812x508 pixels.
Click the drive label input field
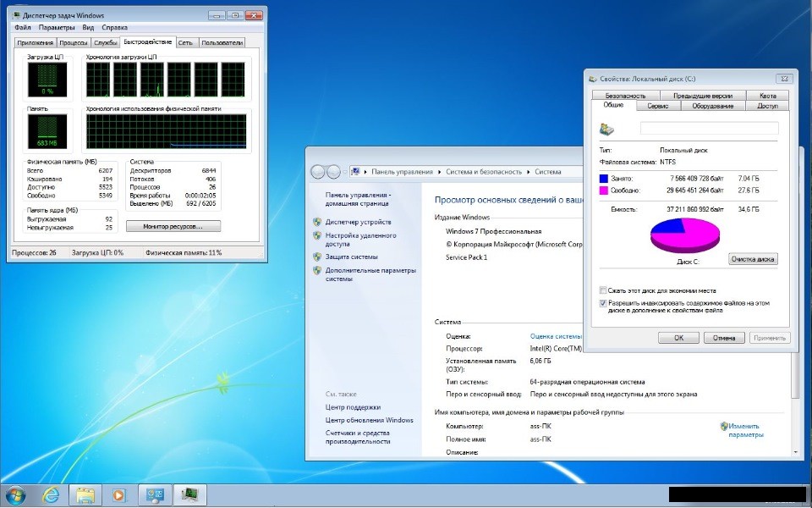(x=709, y=128)
